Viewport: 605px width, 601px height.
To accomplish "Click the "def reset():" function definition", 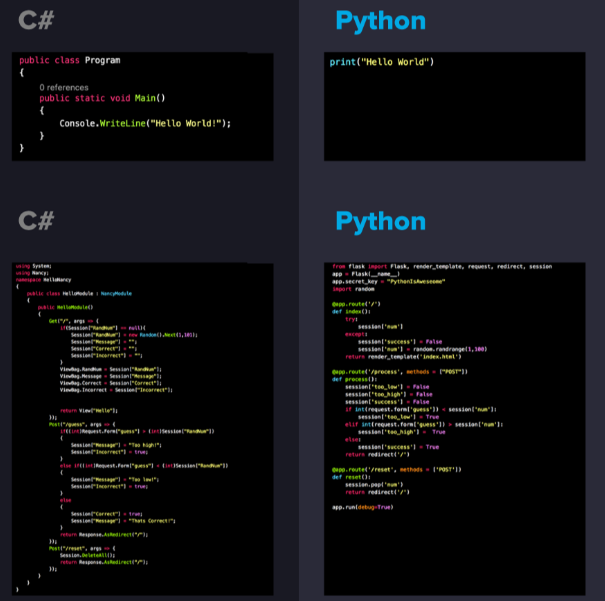I will pyautogui.click(x=351, y=477).
